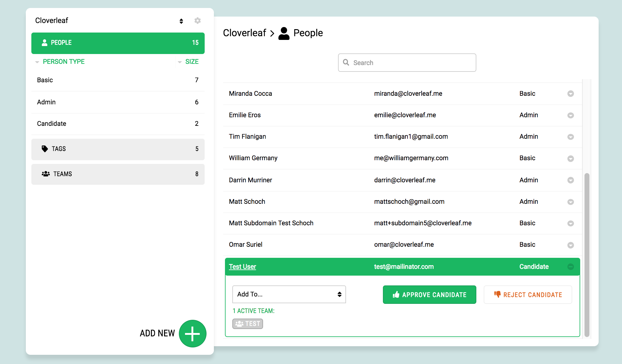Open the Add To... dropdown
Viewport: 622px width, 364px height.
click(289, 294)
